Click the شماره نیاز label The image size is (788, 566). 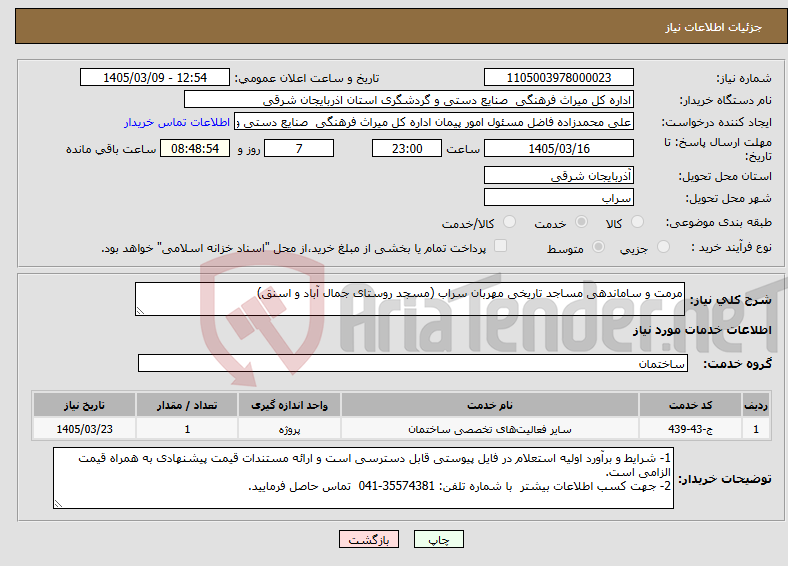click(x=744, y=78)
